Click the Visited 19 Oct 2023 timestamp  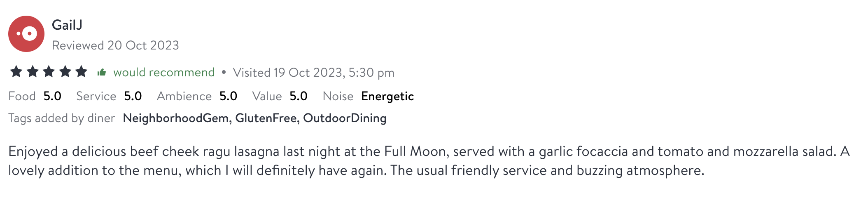[x=313, y=73]
